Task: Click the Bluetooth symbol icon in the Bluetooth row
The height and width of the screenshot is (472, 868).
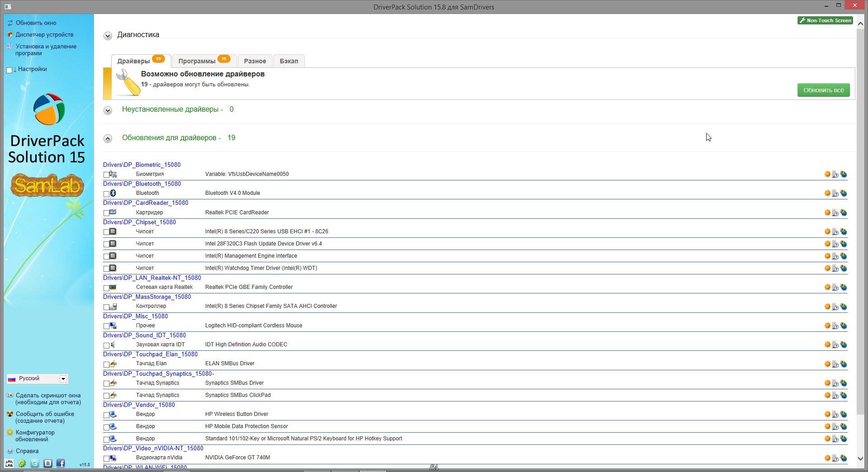Action: pyautogui.click(x=113, y=193)
